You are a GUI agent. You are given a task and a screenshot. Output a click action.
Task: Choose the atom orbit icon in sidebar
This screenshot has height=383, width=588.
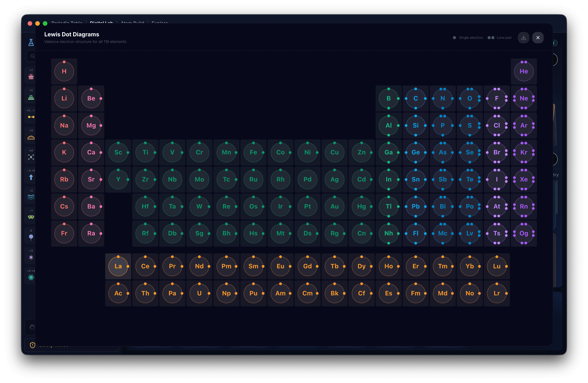[x=31, y=277]
